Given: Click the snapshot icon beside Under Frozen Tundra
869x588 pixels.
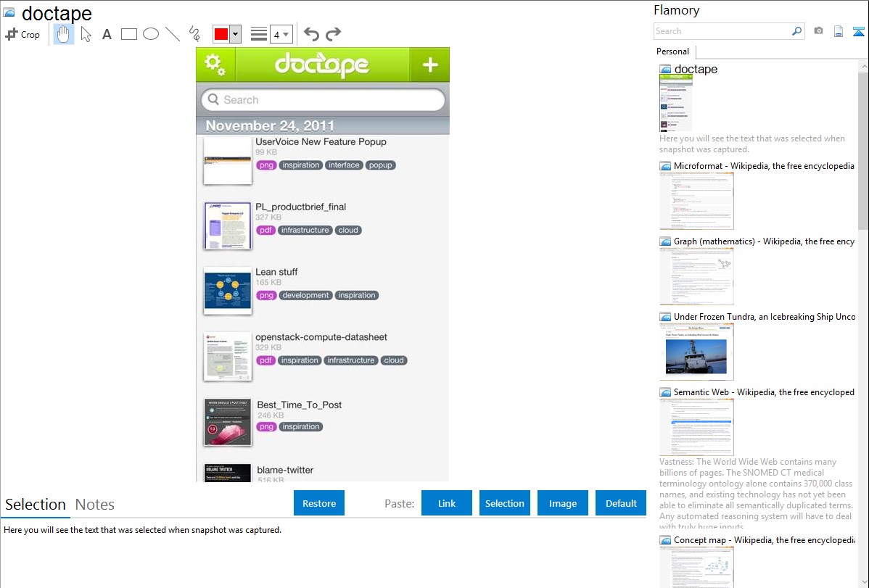Looking at the screenshot, I should (665, 316).
